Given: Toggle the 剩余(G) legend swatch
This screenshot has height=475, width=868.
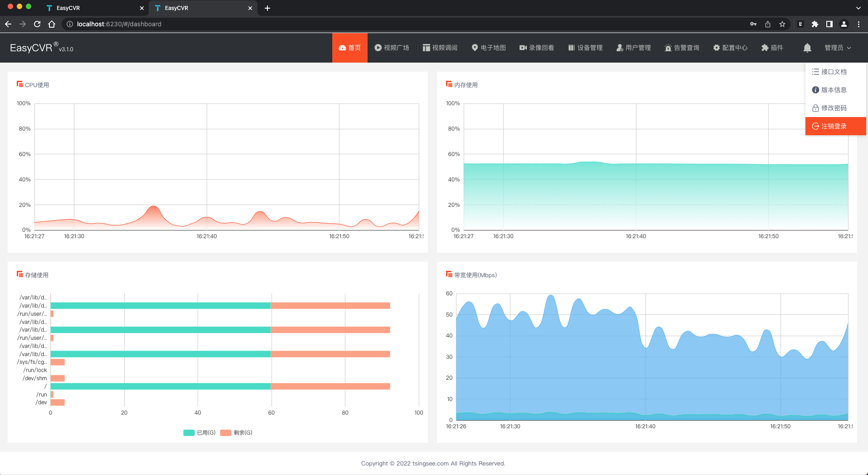Looking at the screenshot, I should click(x=226, y=433).
